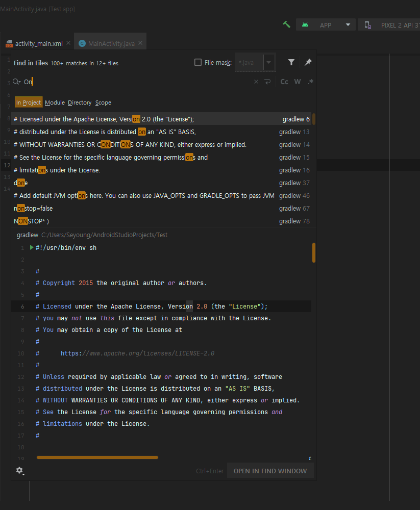420x510 pixels.
Task: Click preview line 4 Copyright 2015 text
Action: pos(121,283)
